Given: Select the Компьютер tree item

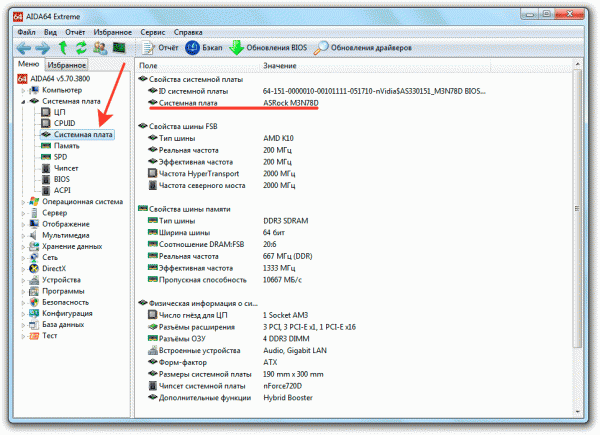Looking at the screenshot, I should (62, 90).
